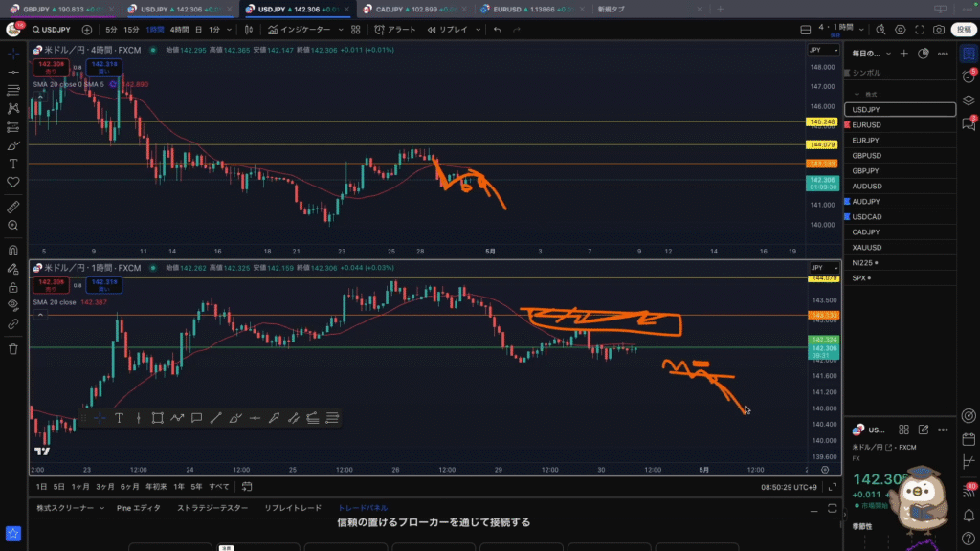This screenshot has width=980, height=551.
Task: Open a new browser tab with plus
Action: pyautogui.click(x=720, y=10)
